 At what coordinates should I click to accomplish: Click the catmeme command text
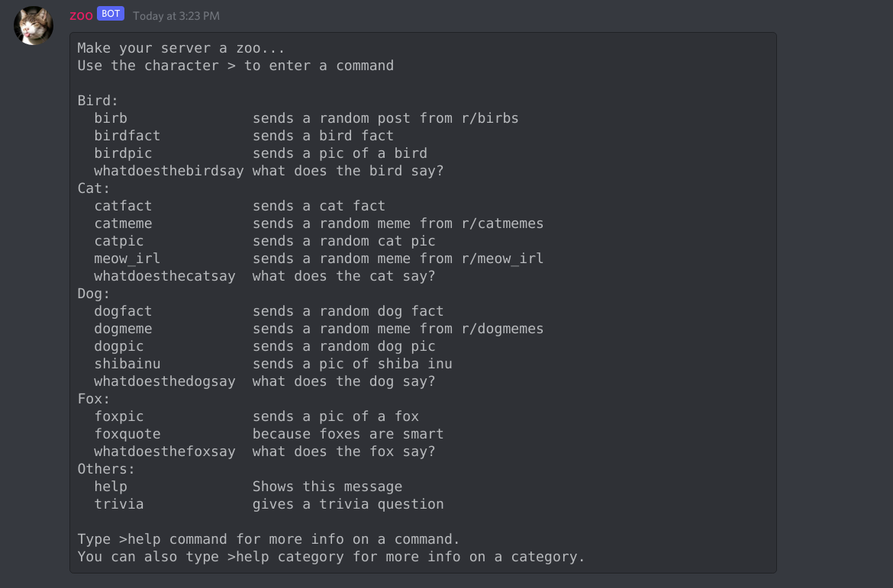point(123,223)
